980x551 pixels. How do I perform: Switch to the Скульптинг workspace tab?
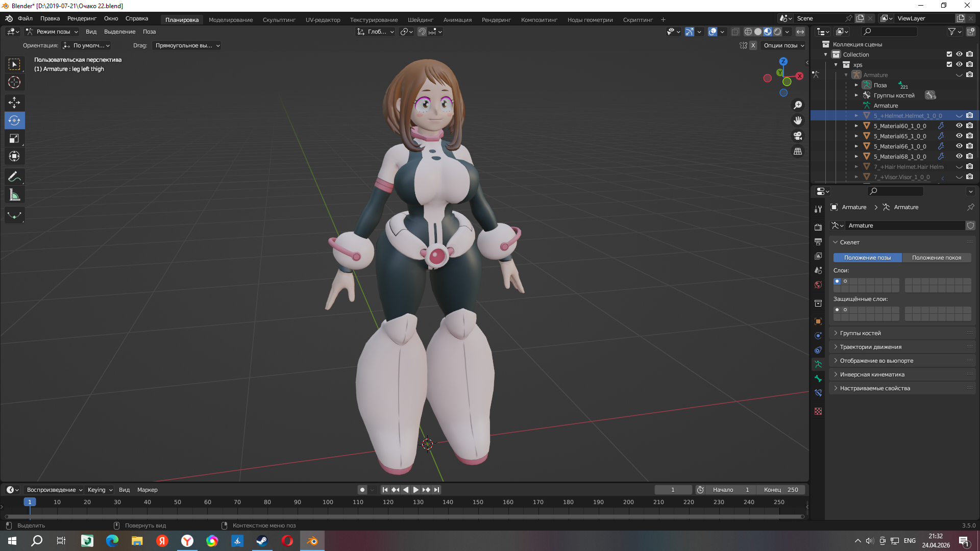279,20
